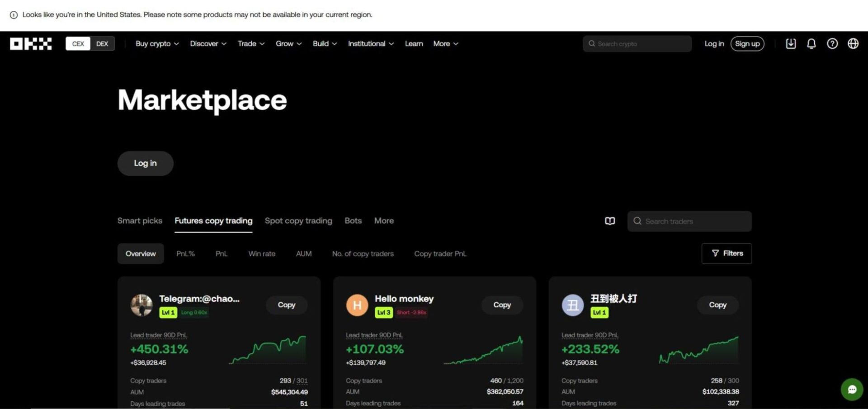
Task: Click the OKX logo
Action: click(31, 44)
